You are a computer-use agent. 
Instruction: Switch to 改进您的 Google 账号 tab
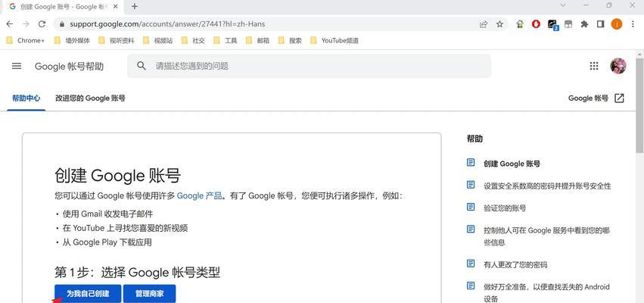(x=90, y=98)
